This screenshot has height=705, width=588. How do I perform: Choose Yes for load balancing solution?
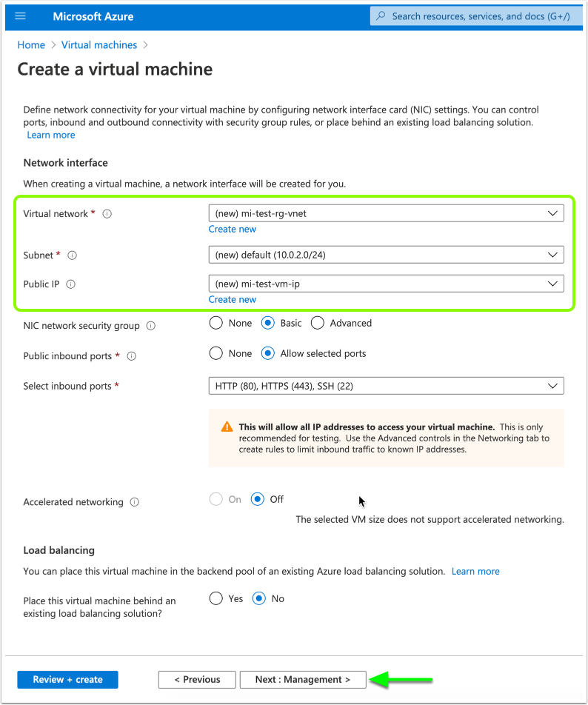[x=216, y=598]
